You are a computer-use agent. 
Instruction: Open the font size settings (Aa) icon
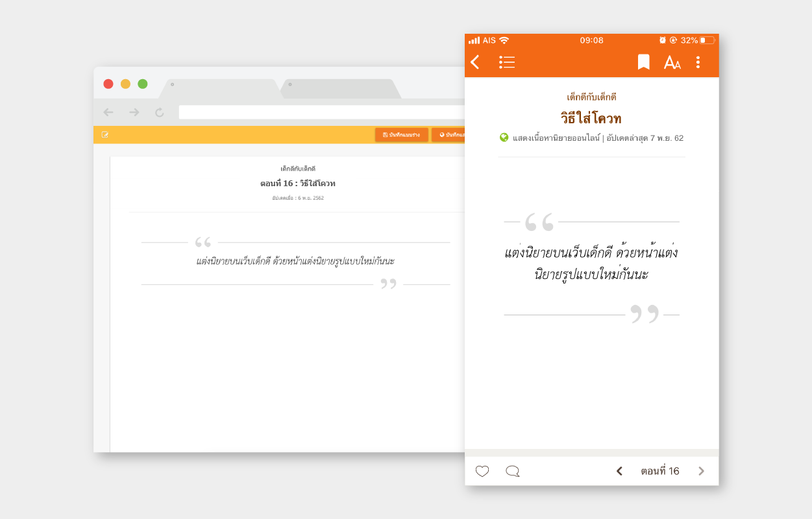672,62
